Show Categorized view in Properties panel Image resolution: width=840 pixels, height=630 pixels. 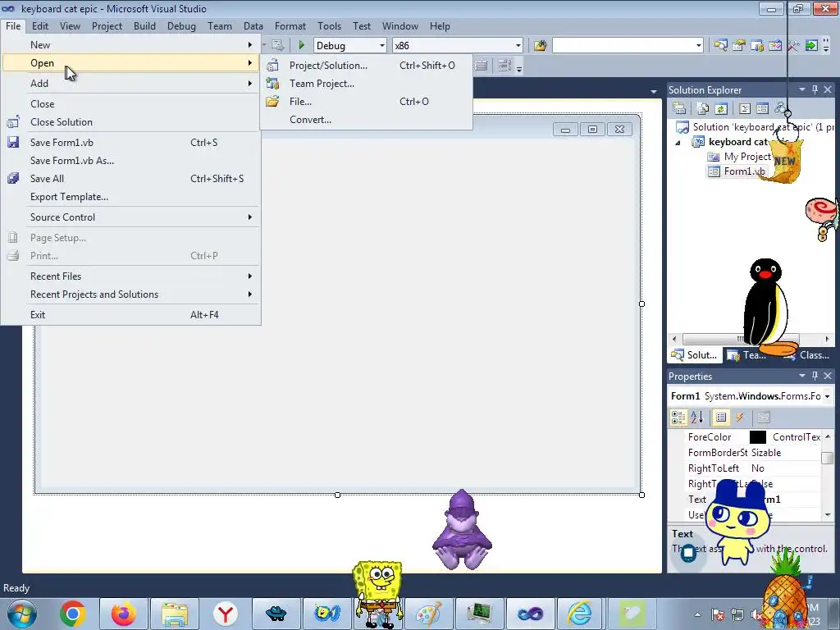click(678, 418)
